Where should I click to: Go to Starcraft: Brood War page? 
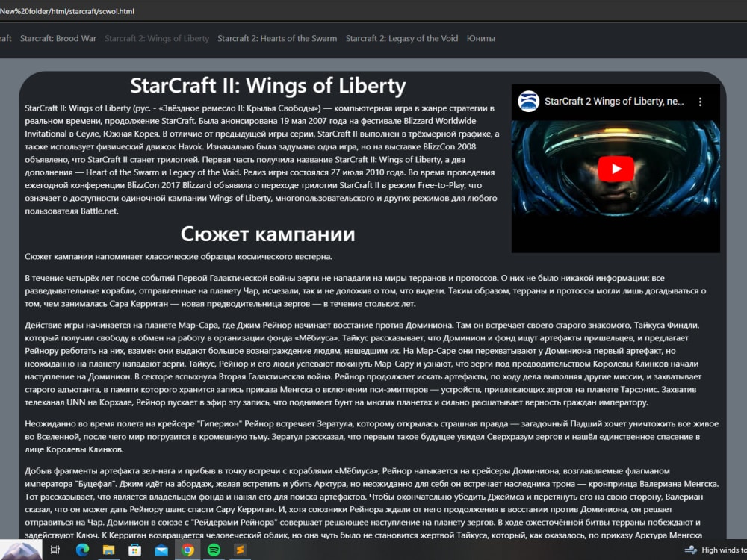click(58, 39)
